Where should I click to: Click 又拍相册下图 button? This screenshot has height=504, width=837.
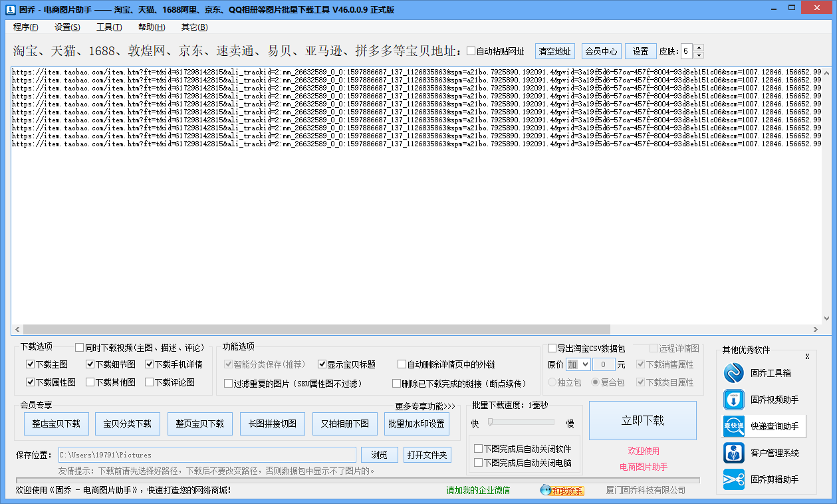pos(345,424)
